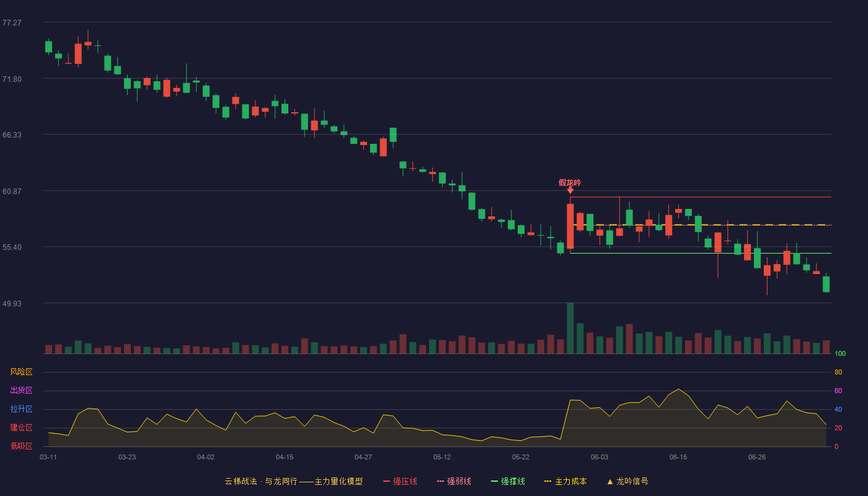
Task: Select the 55.40 price axis label
Action: 12,247
